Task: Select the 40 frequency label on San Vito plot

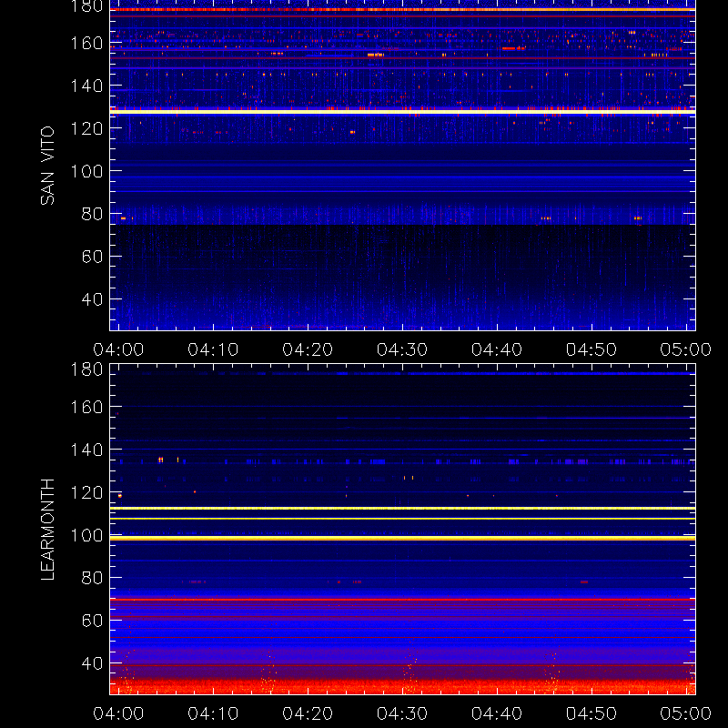Action: [92, 299]
